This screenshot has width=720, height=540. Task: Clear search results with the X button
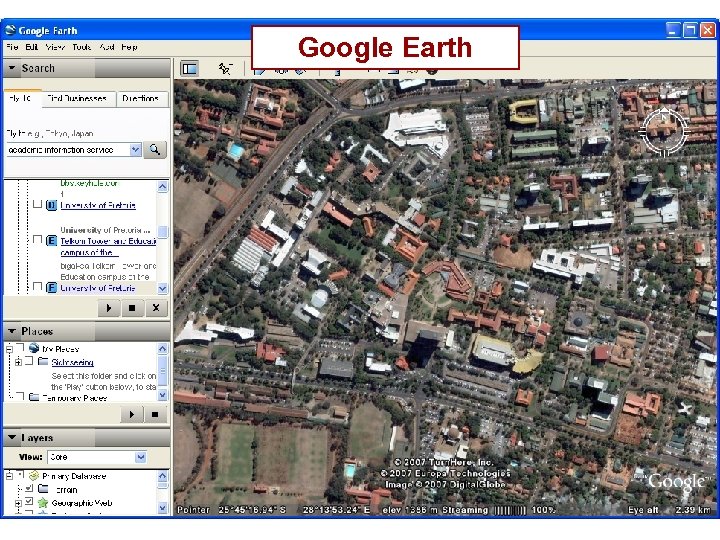[x=156, y=308]
